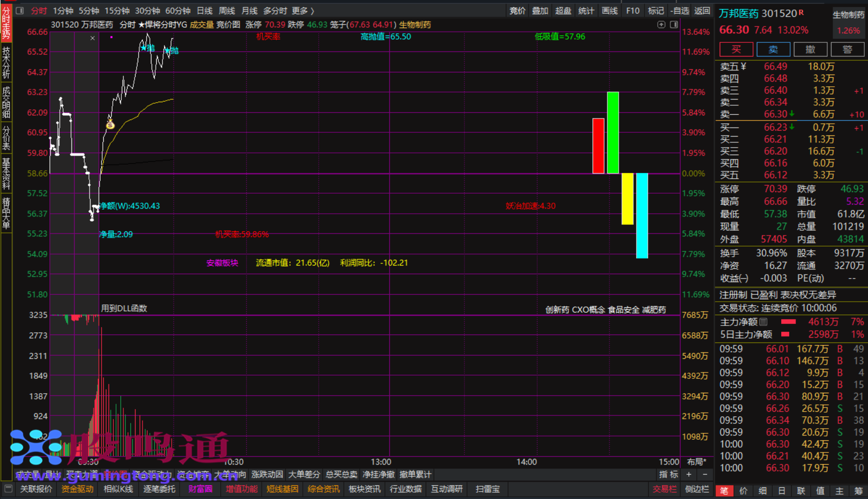The width and height of the screenshot is (868, 499).
Task: Click the small square icon left of 关联报价
Action: point(8,488)
